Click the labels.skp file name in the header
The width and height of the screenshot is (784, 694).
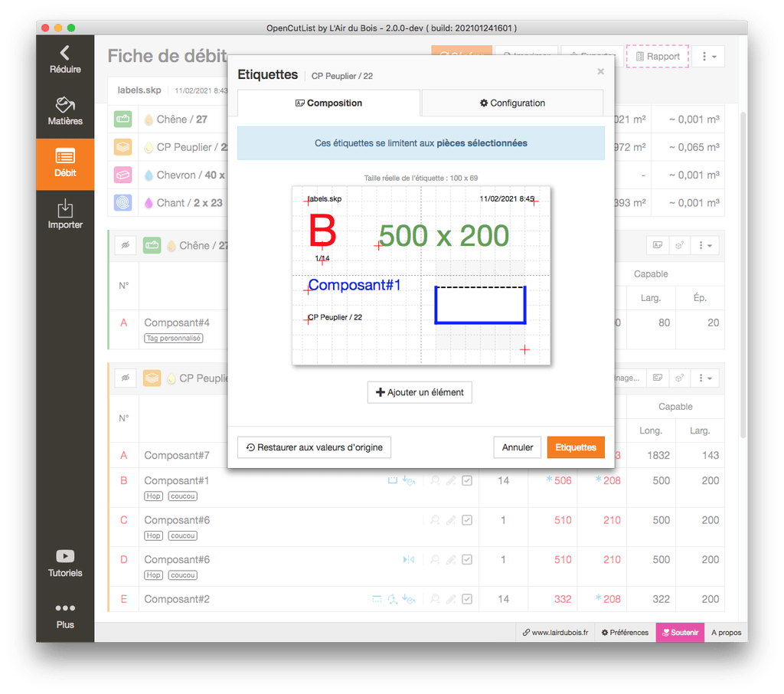139,90
